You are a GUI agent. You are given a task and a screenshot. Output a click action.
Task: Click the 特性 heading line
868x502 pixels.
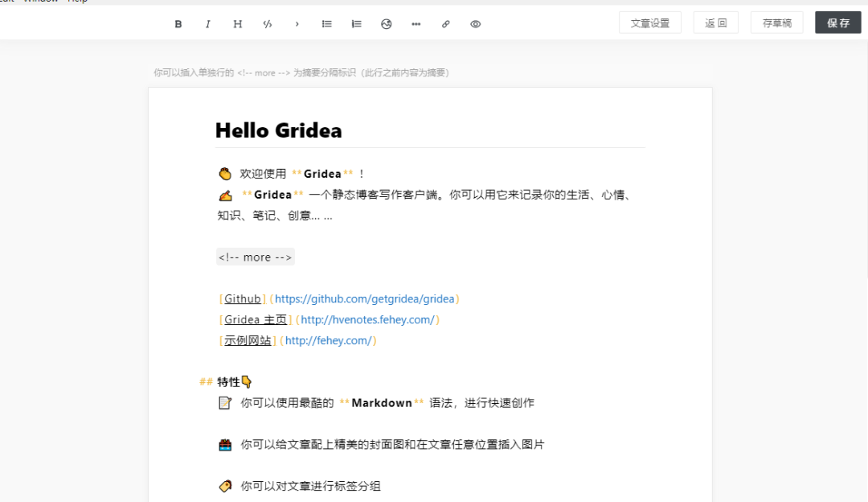[x=226, y=382]
